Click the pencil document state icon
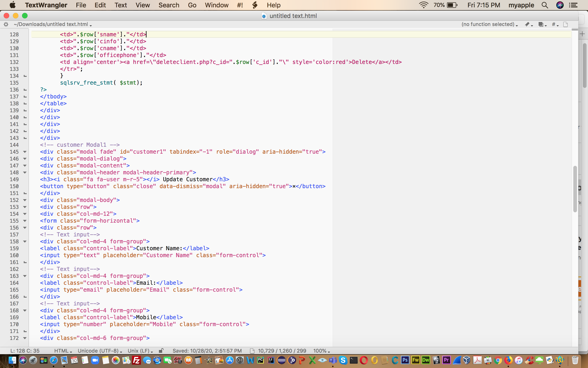Viewport: 588px width, 368px height. click(529, 24)
